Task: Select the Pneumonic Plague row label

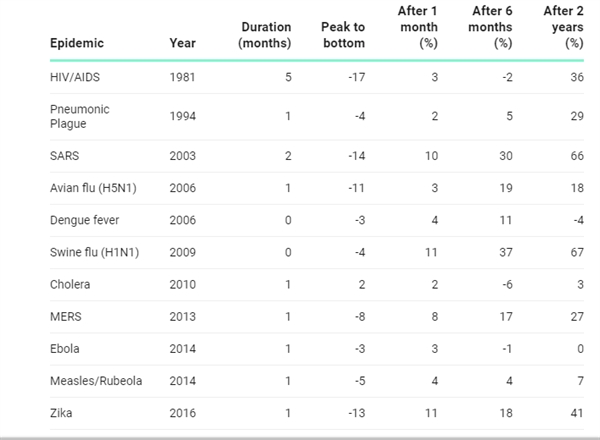Action: [80, 116]
